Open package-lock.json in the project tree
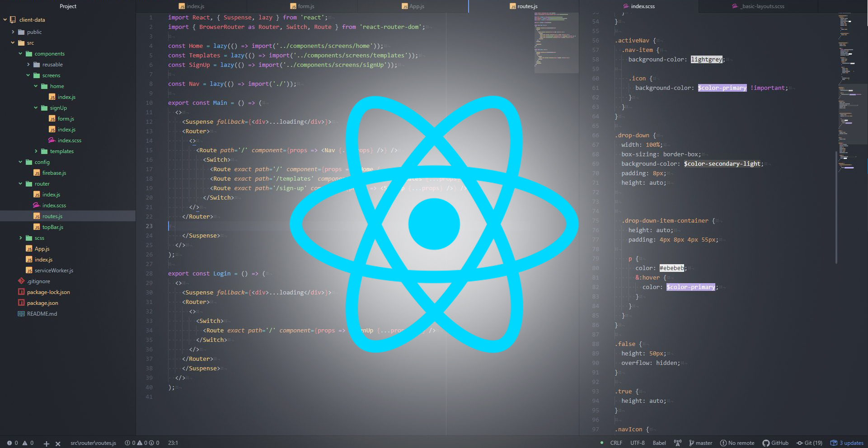Screen dimensions: 868x448 click(x=44, y=292)
